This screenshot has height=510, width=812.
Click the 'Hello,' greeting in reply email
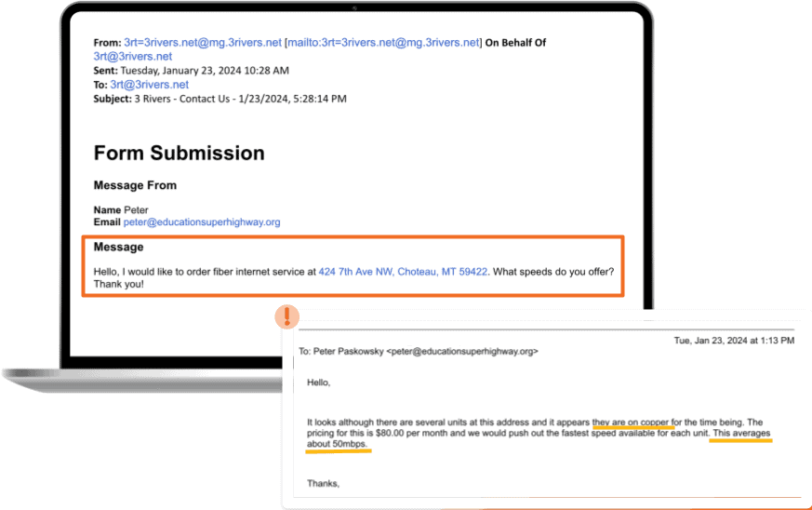318,383
